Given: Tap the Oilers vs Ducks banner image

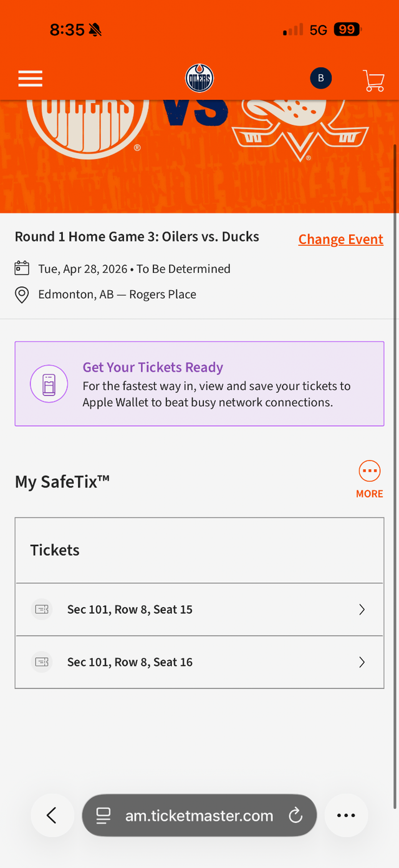Looking at the screenshot, I should [199, 156].
